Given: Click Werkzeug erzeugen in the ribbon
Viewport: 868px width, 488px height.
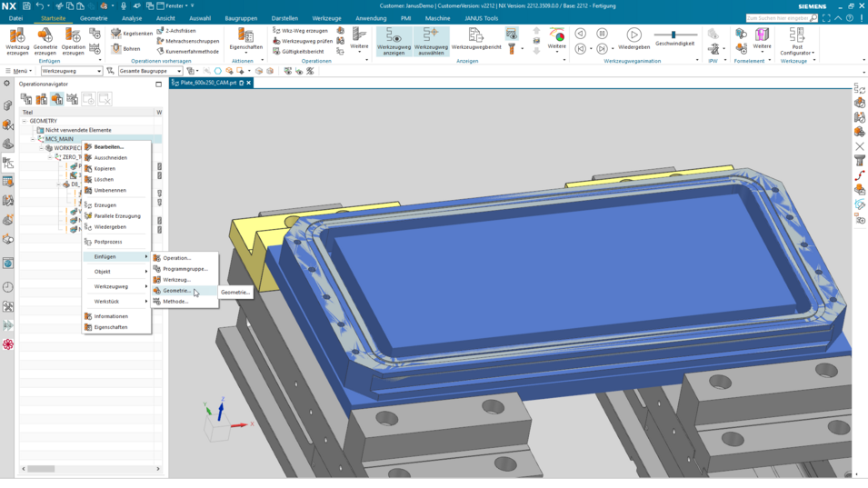Looking at the screenshot, I should [17, 42].
